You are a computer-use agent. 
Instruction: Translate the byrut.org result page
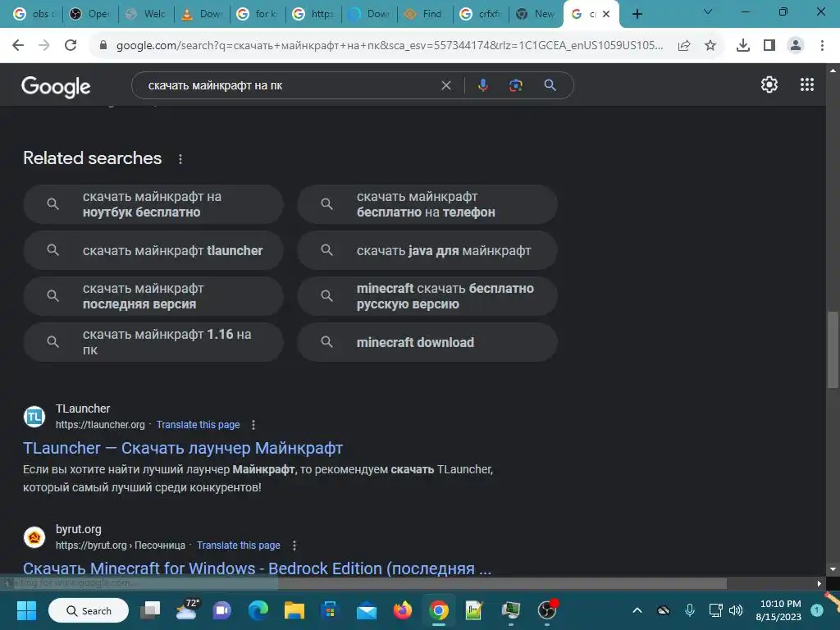(x=239, y=546)
